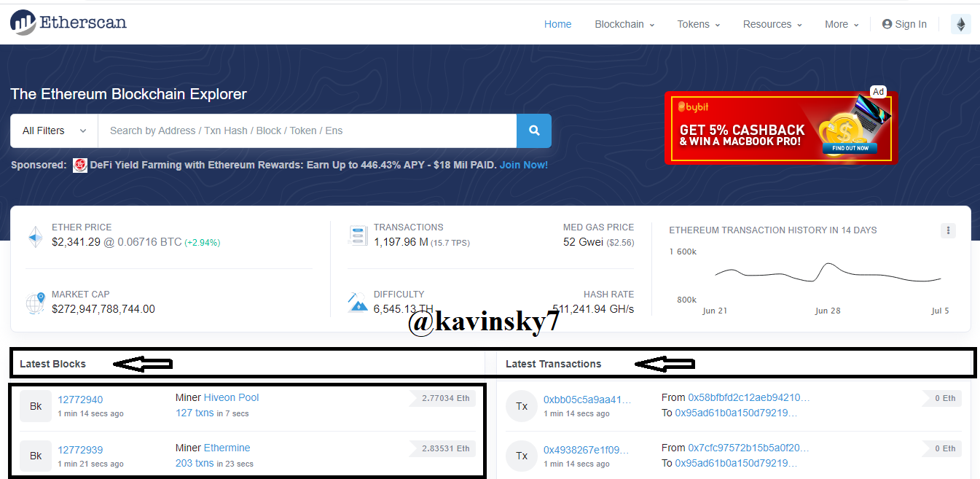Click the three-dot chart options icon
This screenshot has width=980, height=479.
coord(948,230)
